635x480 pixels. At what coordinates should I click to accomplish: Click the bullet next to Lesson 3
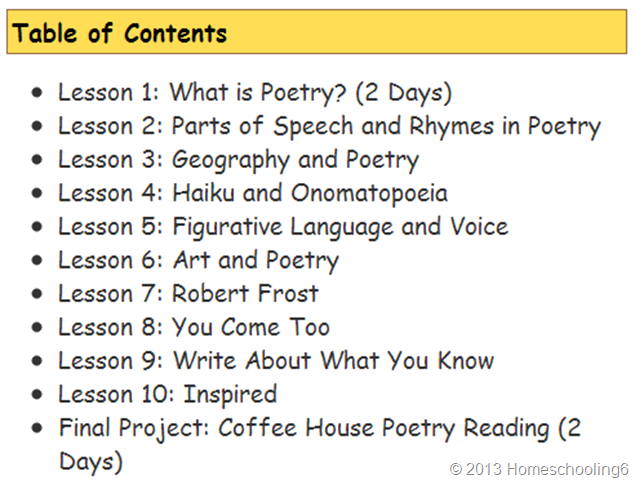click(38, 161)
